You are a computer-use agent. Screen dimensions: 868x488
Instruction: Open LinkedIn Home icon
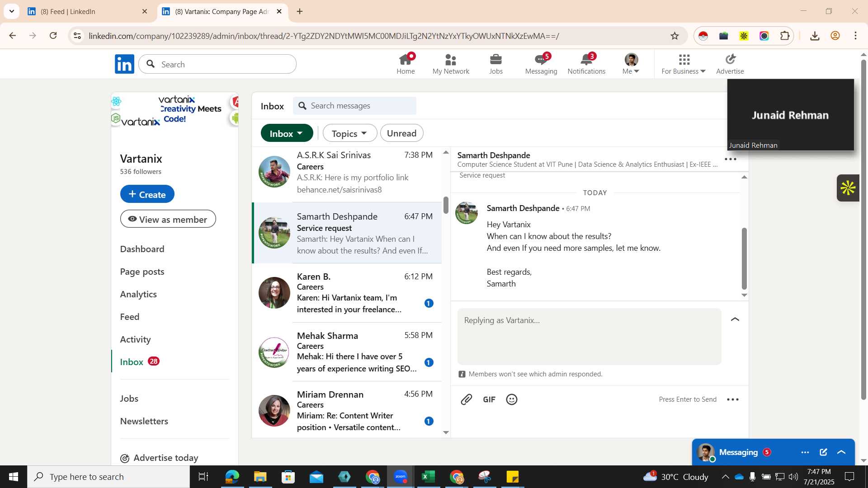(x=406, y=64)
